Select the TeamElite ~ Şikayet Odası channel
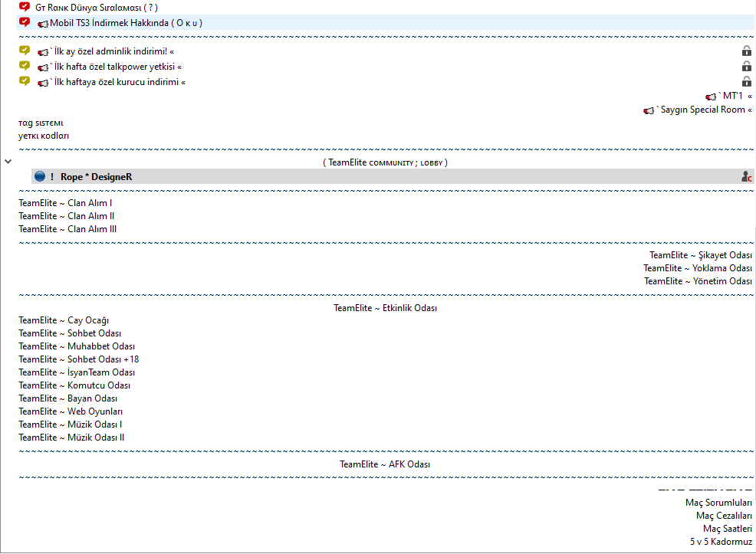Screen dimensions: 756x554 (701, 255)
